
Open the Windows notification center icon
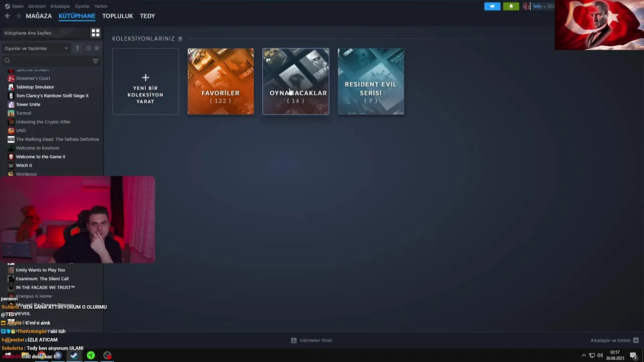click(633, 355)
